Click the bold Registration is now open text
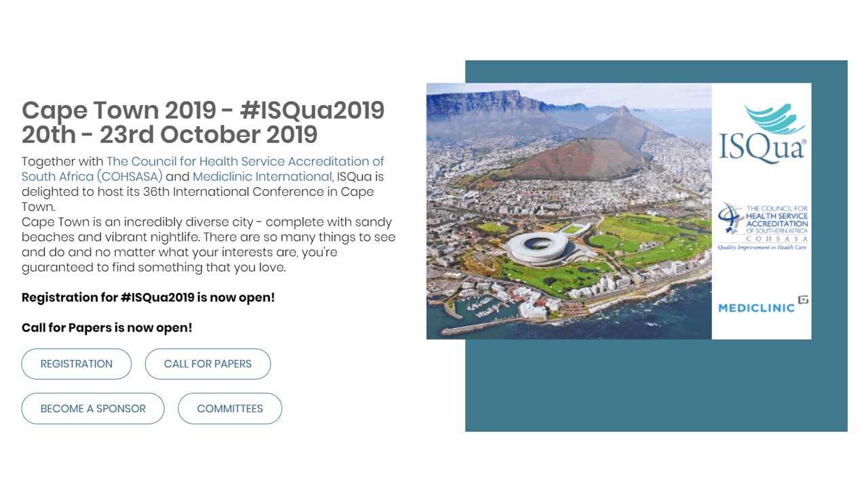Image resolution: width=868 pixels, height=488 pixels. click(x=149, y=298)
